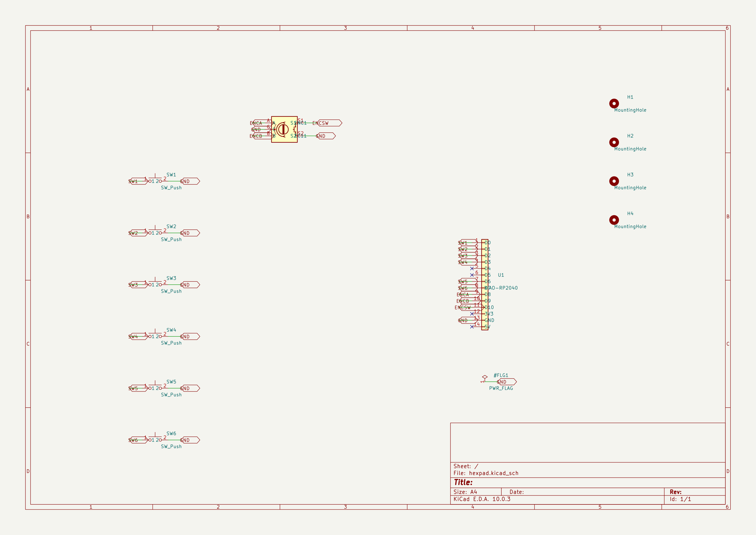Click the GND label beside the SW1 switch

[x=190, y=181]
